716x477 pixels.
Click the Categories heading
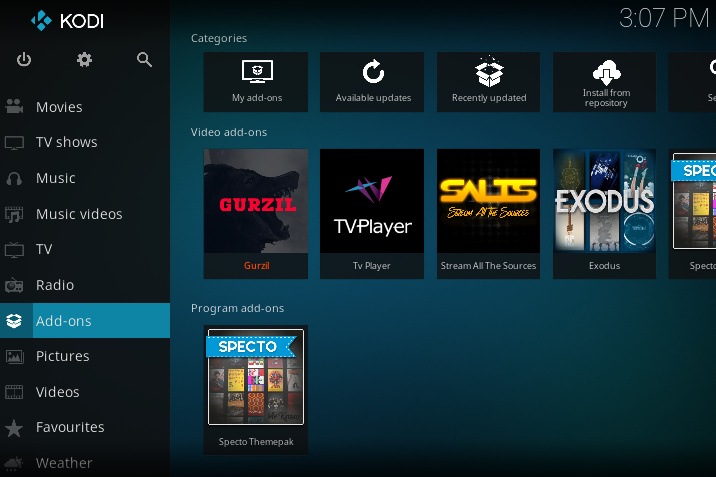tap(219, 38)
